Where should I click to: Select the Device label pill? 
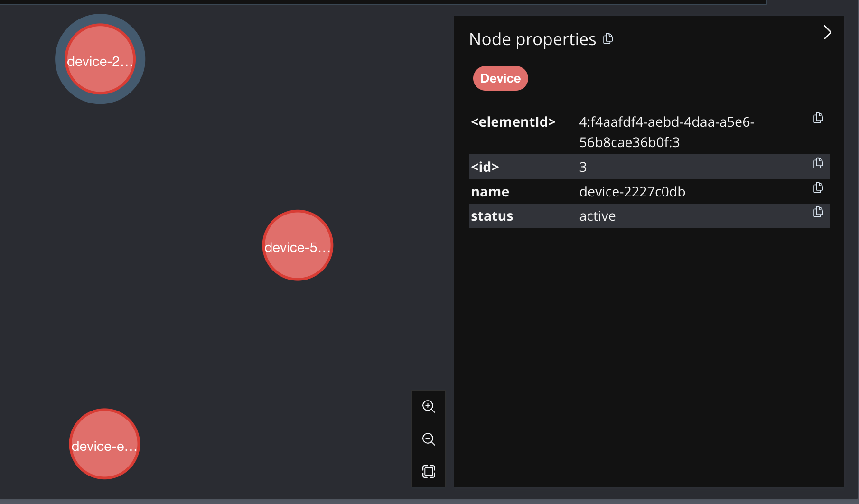500,78
